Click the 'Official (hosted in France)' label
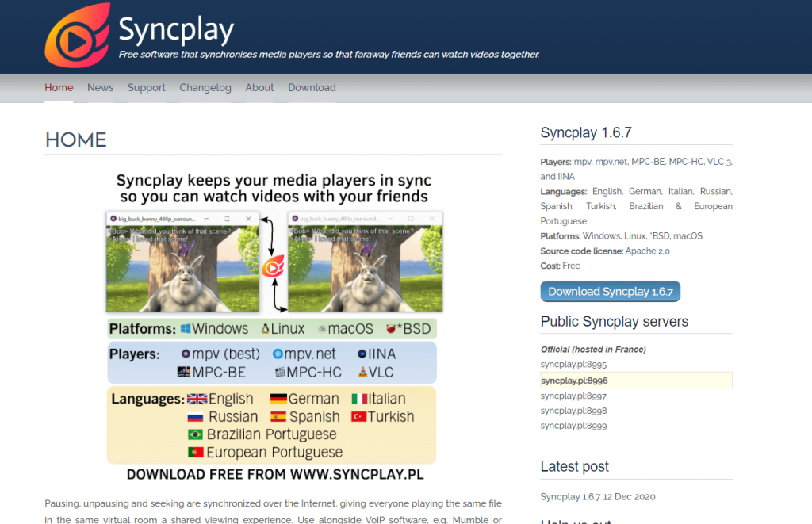The width and height of the screenshot is (812, 524). 593,350
